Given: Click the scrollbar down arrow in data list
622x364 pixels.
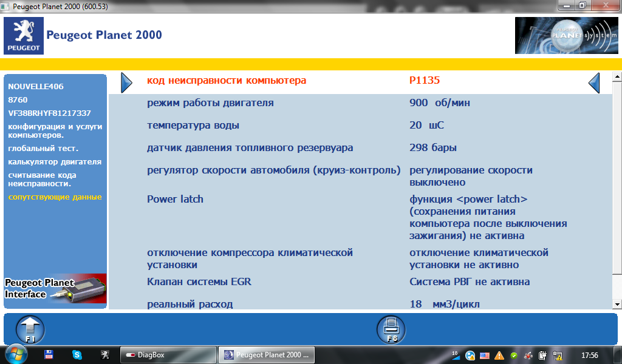Looking at the screenshot, I should click(617, 304).
